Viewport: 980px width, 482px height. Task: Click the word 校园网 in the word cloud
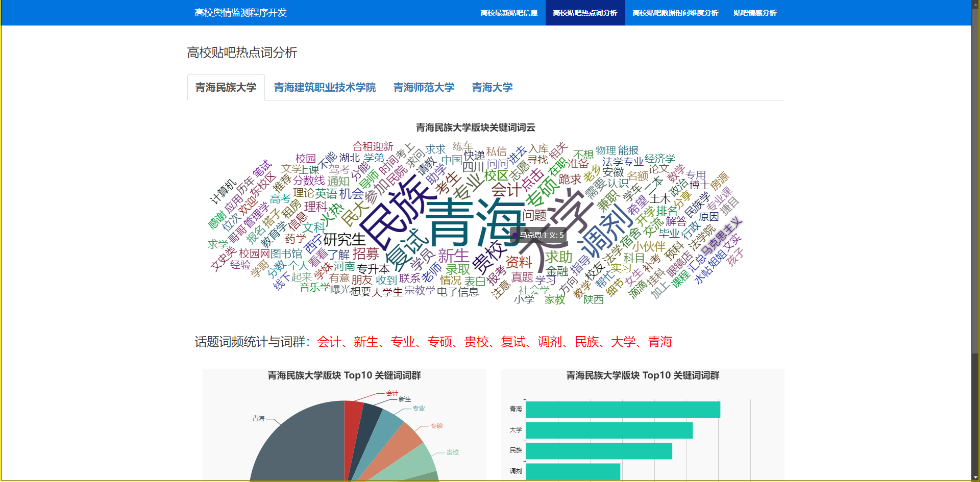(254, 253)
